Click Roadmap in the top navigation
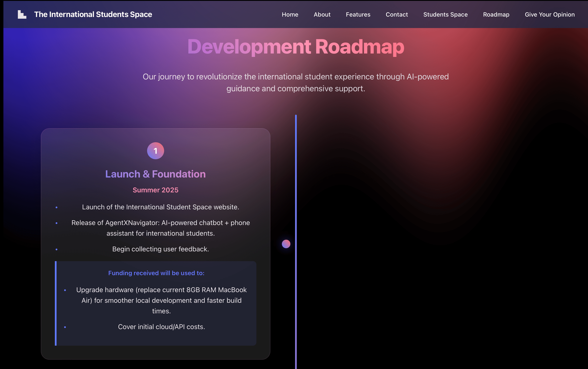Screen dimensions: 588x369 [x=496, y=15]
